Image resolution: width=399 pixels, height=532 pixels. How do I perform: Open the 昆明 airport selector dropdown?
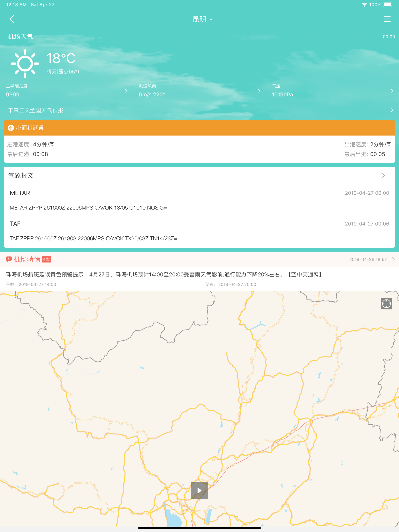tap(203, 19)
